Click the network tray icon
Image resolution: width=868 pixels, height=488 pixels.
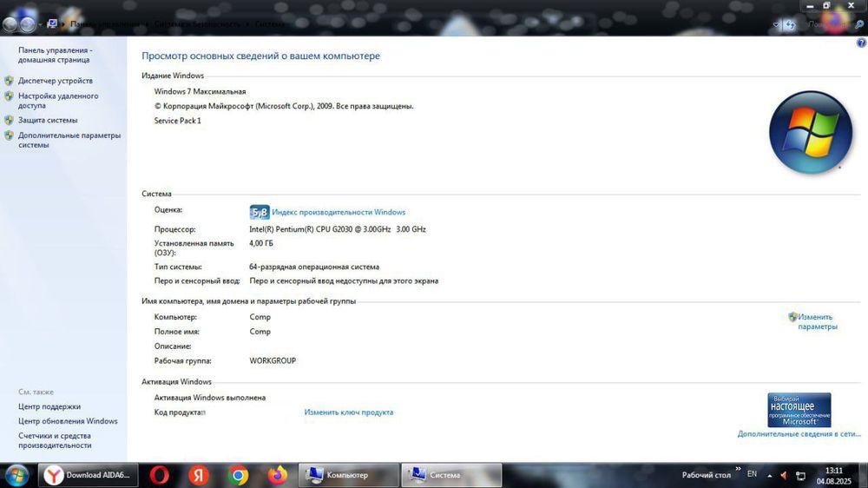(800, 476)
